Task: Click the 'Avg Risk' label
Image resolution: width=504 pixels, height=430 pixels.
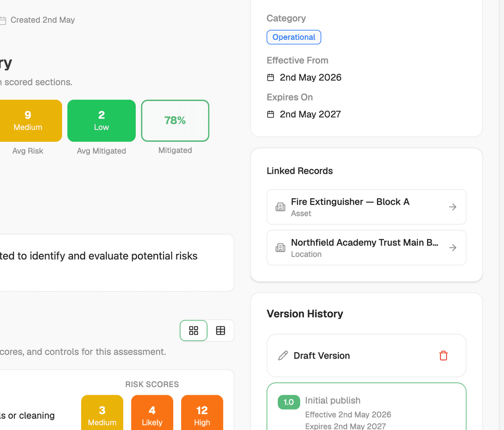Action: 28,151
